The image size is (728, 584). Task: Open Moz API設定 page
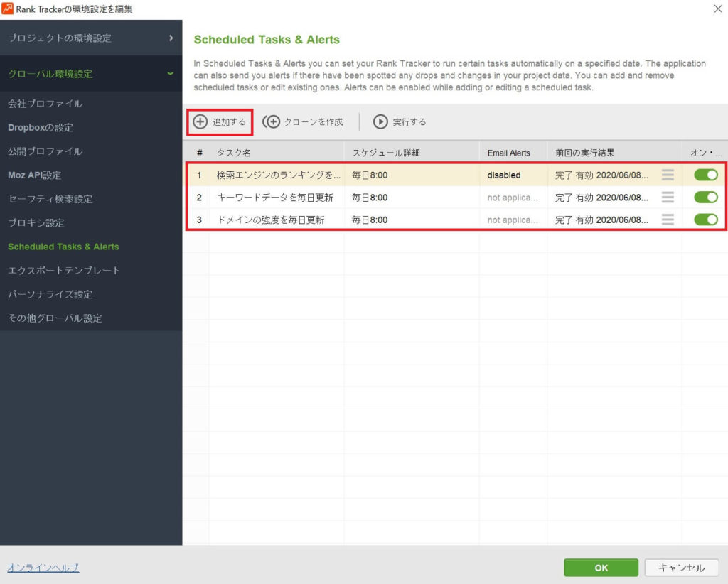click(x=34, y=175)
